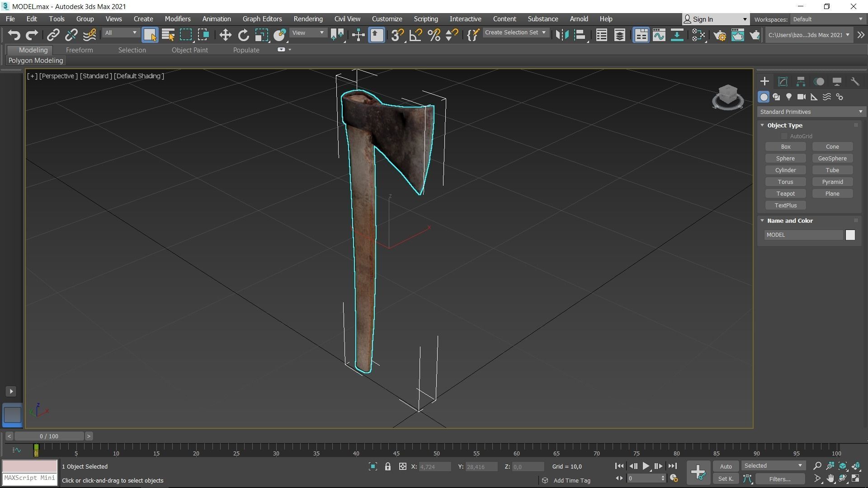Image resolution: width=868 pixels, height=488 pixels.
Task: Open the View reference coordinate dropdown
Action: 308,33
